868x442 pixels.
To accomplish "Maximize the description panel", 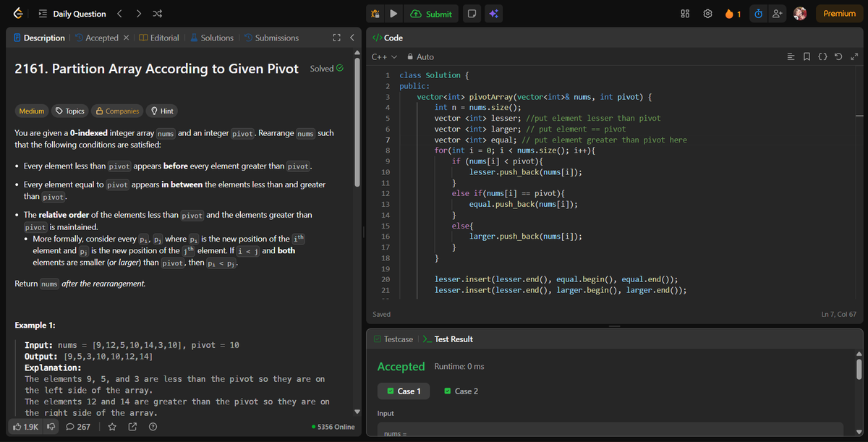I will pyautogui.click(x=336, y=38).
